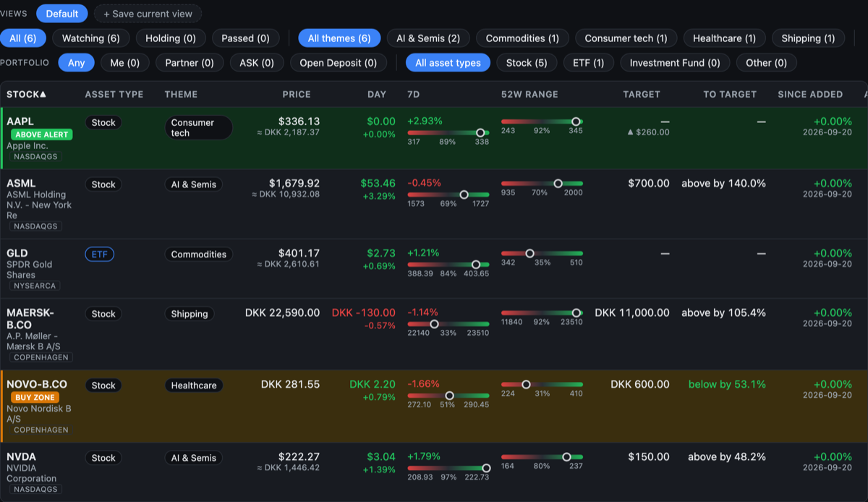Sort by TARGET column header
The height and width of the screenshot is (502, 868).
642,94
